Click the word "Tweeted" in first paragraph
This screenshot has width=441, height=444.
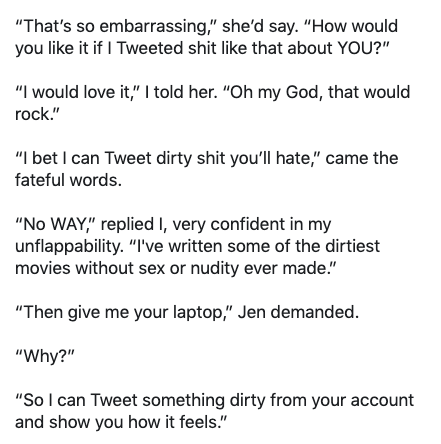coord(150,48)
